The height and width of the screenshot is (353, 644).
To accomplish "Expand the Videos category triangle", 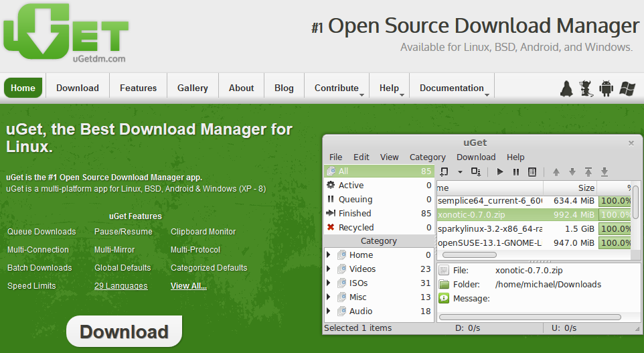I will click(x=329, y=269).
